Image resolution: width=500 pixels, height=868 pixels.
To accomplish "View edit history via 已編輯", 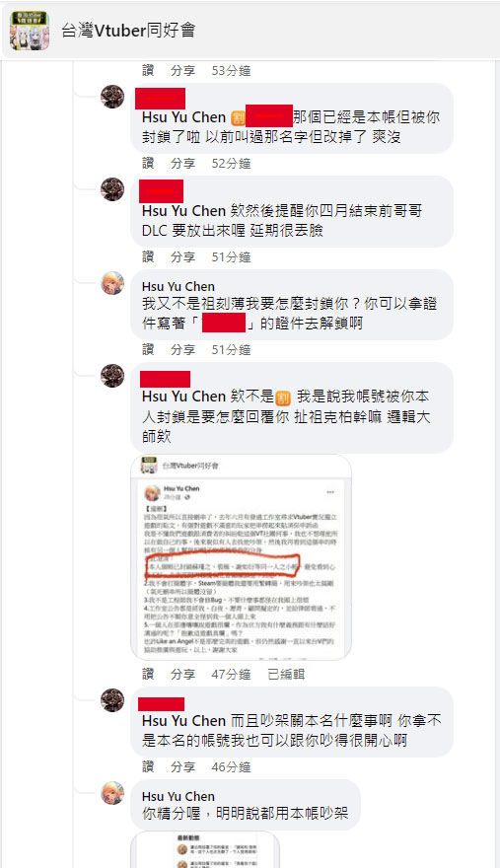I will 286,675.
